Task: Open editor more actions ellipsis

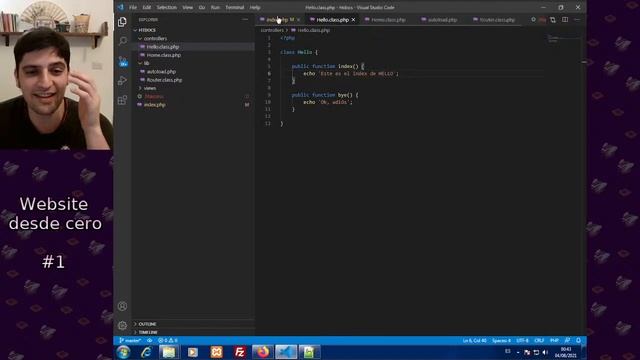Action: click(577, 20)
